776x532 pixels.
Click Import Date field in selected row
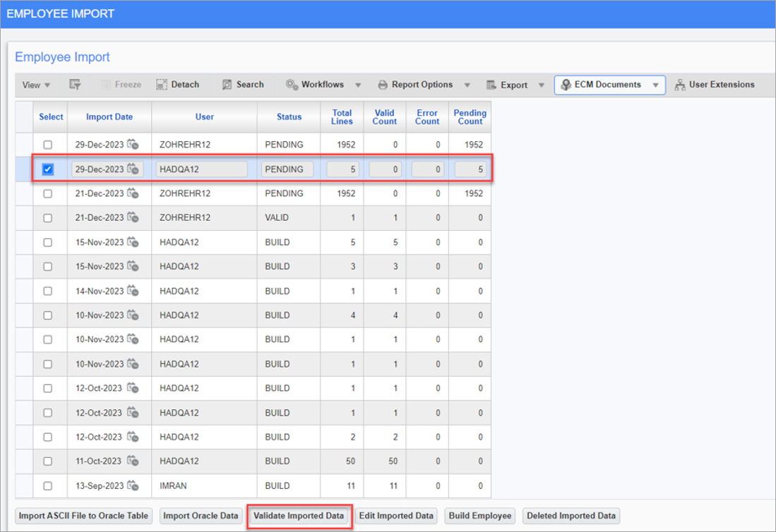pyautogui.click(x=107, y=169)
